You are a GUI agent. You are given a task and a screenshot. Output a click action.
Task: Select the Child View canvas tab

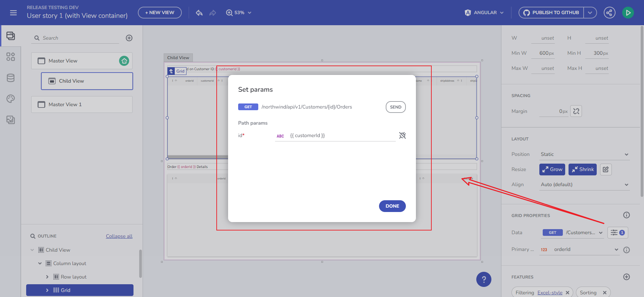click(178, 57)
